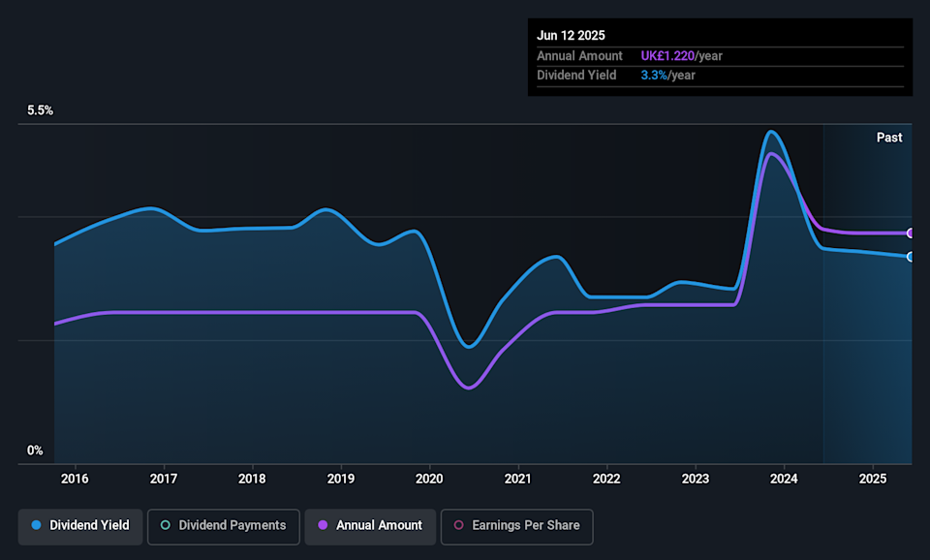Toggle the Dividend Yield legend button
This screenshot has width=930, height=560.
[80, 525]
